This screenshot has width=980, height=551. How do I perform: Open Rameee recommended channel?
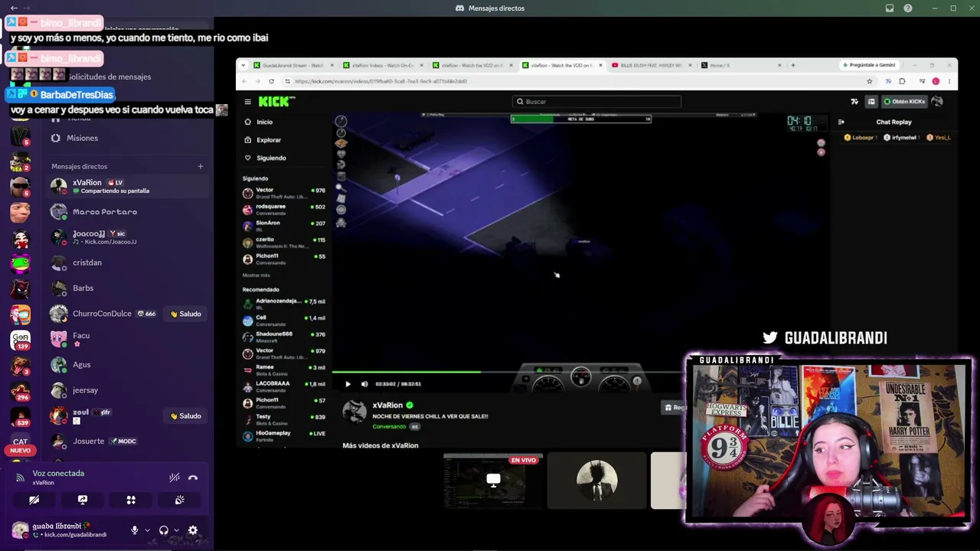pyautogui.click(x=284, y=370)
